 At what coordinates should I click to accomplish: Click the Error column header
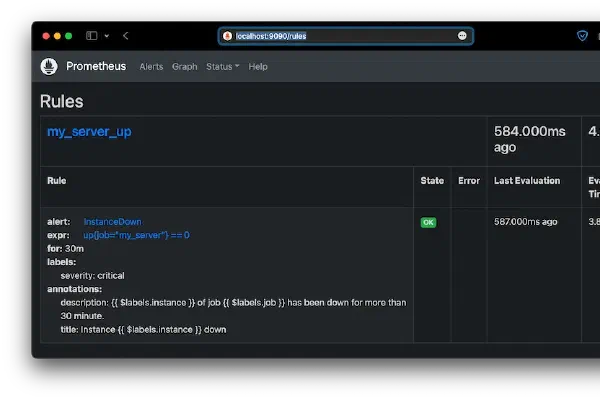[x=469, y=181]
